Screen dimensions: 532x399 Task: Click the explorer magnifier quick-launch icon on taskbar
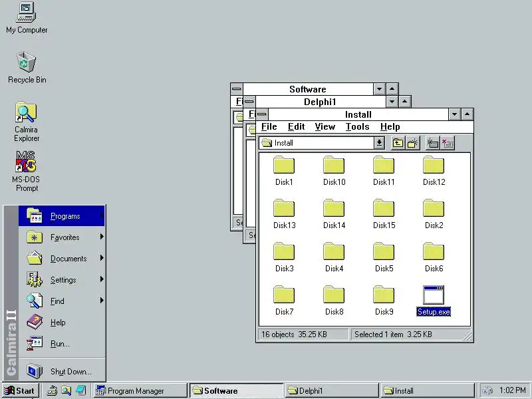[66, 390]
